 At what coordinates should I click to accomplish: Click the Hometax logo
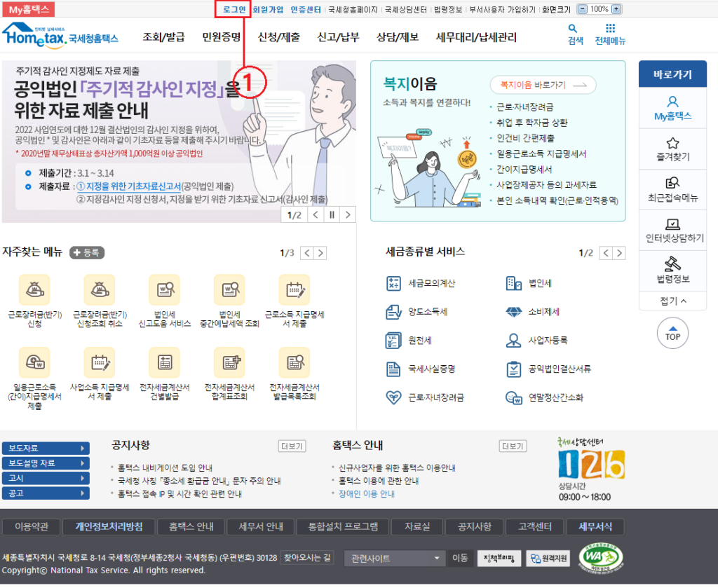pyautogui.click(x=60, y=35)
